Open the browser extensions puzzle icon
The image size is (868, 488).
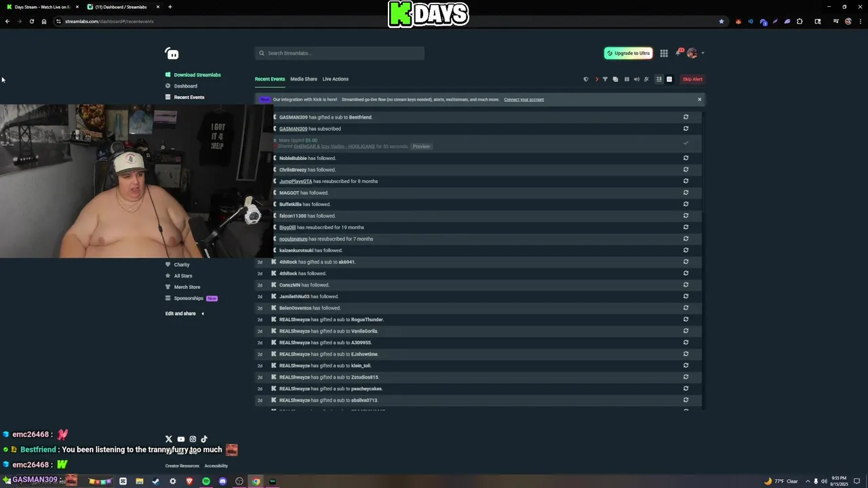tap(800, 21)
